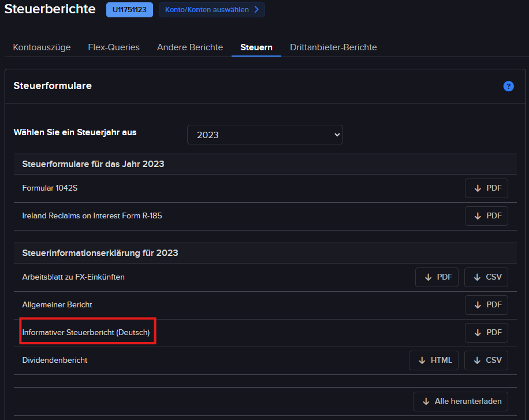
Task: Open the Steuerjahr 2023 dropdown
Action: coord(264,135)
